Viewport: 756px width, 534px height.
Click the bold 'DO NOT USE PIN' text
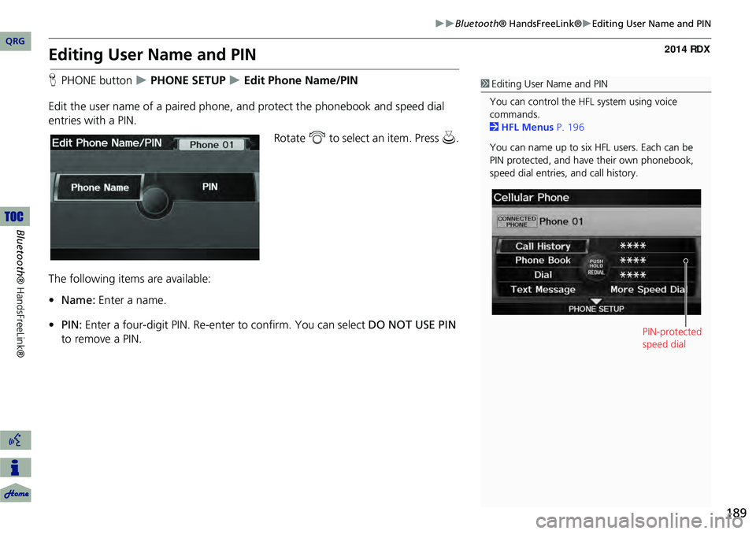(412, 324)
